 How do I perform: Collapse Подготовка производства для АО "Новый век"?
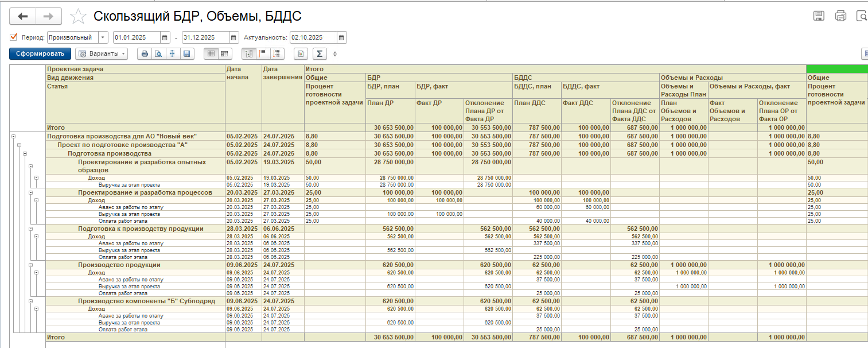point(13,137)
